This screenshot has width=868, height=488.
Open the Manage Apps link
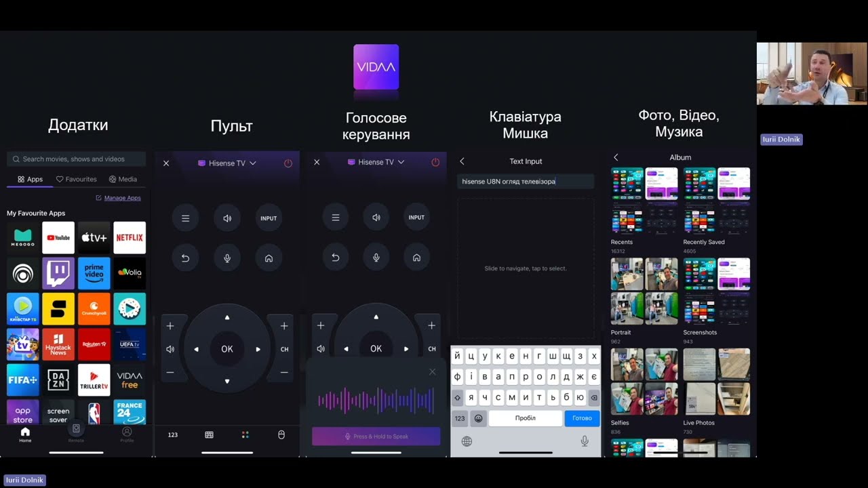119,198
